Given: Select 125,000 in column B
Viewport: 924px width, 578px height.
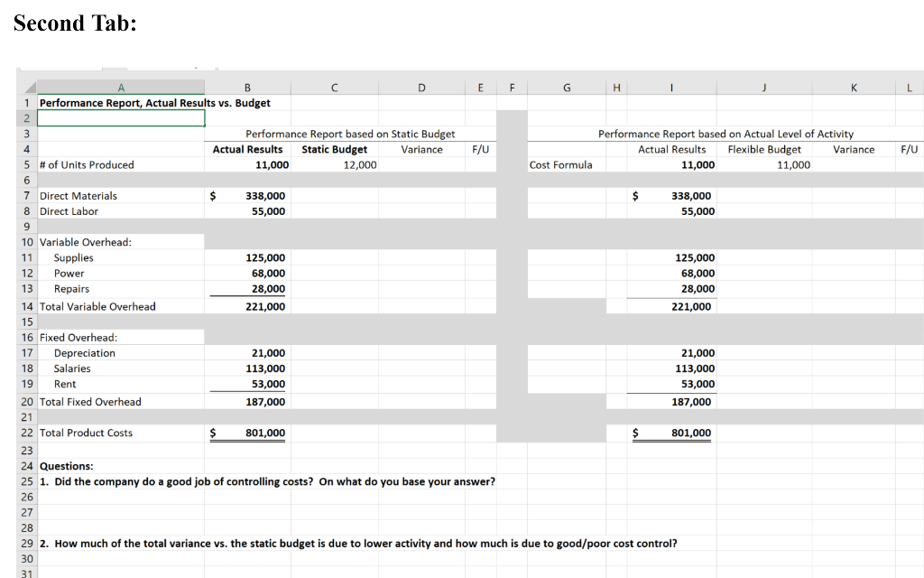Looking at the screenshot, I should (247, 257).
